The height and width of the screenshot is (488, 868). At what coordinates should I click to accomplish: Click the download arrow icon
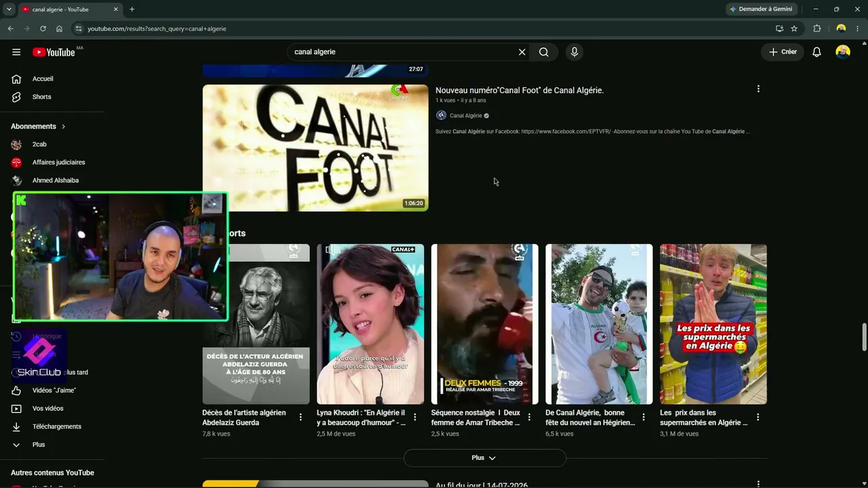(16, 427)
